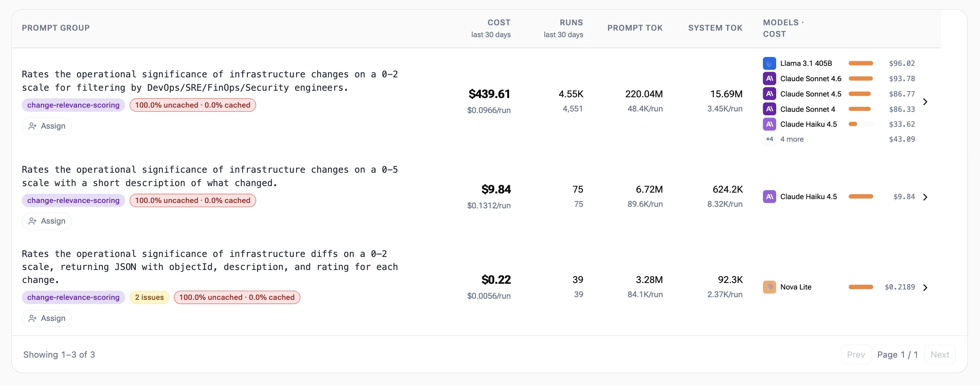Screen dimensions: 980x386
Task: Click the Claude Sonnet 4 Anthropic icon
Action: click(x=769, y=109)
